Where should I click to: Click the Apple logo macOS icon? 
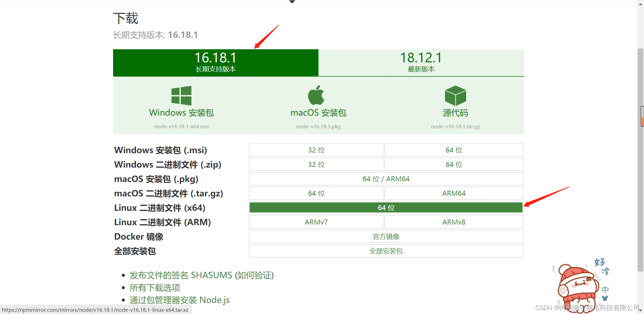(316, 95)
